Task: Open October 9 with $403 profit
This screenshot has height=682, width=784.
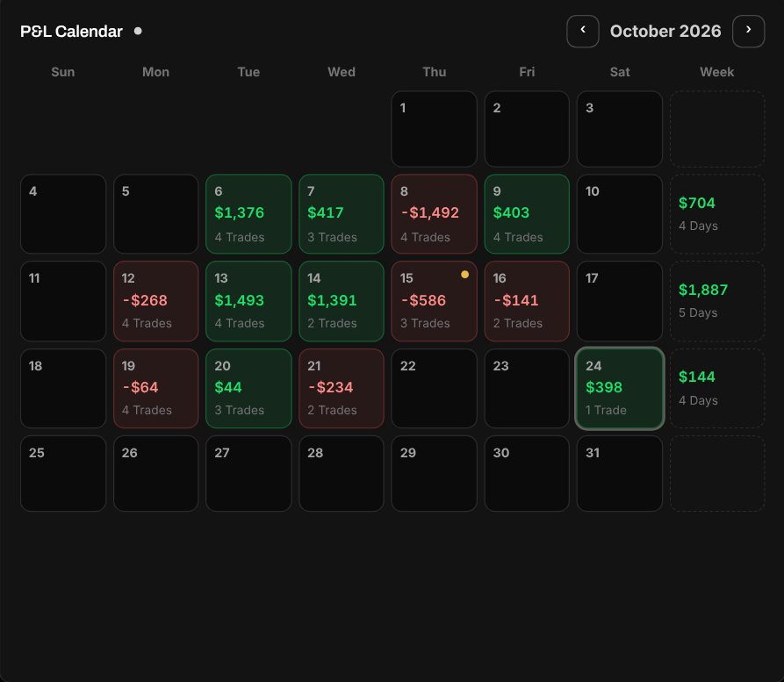Action: [x=527, y=214]
